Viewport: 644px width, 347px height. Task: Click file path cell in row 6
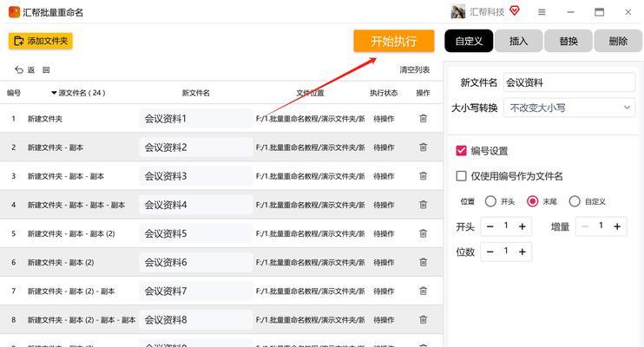tap(310, 262)
